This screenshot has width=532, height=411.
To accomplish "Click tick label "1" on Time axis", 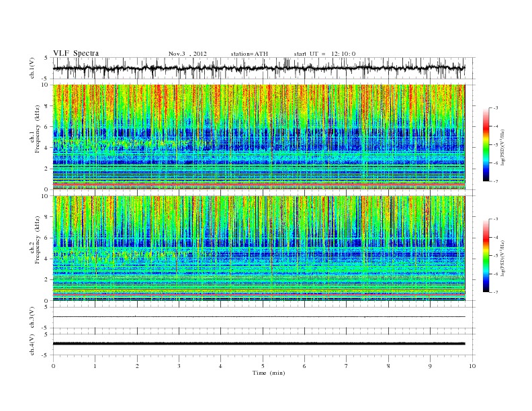I will tap(95, 366).
